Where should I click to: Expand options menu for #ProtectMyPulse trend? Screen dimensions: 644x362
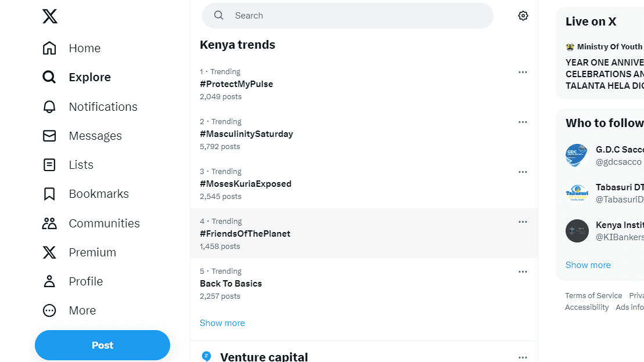click(523, 73)
